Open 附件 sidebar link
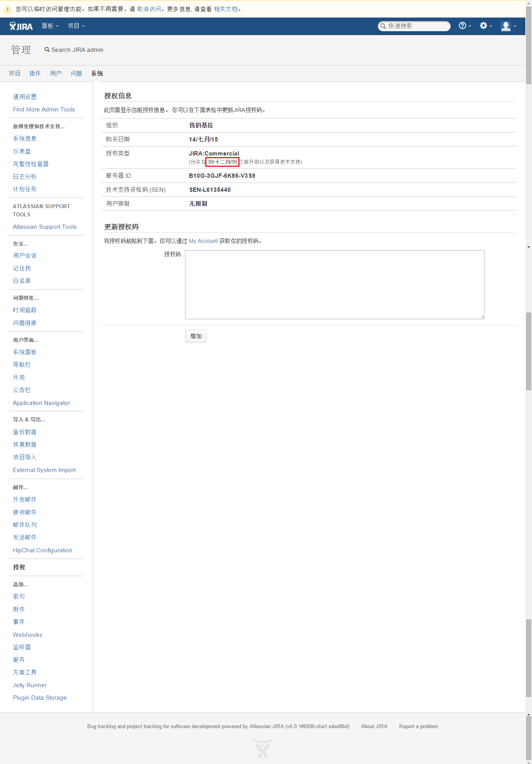 (x=19, y=609)
